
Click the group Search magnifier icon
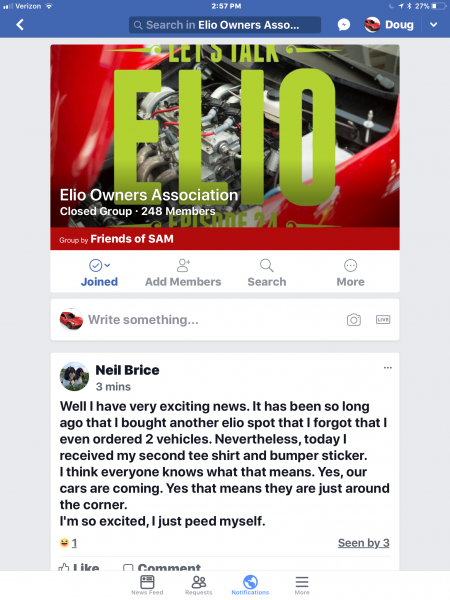point(267,265)
